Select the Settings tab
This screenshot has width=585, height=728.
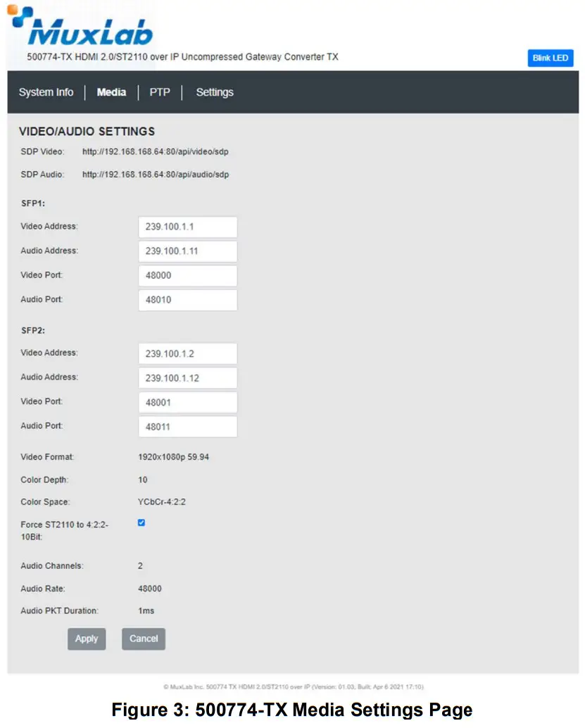(215, 92)
